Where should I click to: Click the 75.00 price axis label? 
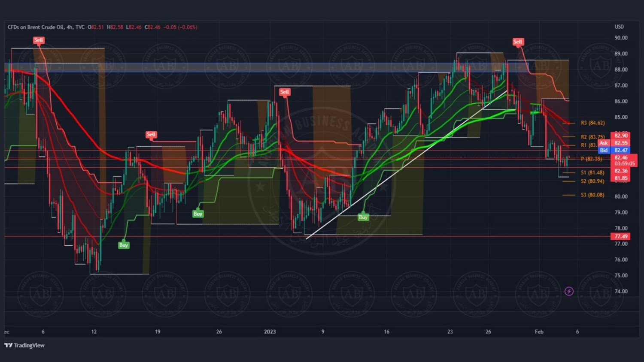(x=621, y=275)
